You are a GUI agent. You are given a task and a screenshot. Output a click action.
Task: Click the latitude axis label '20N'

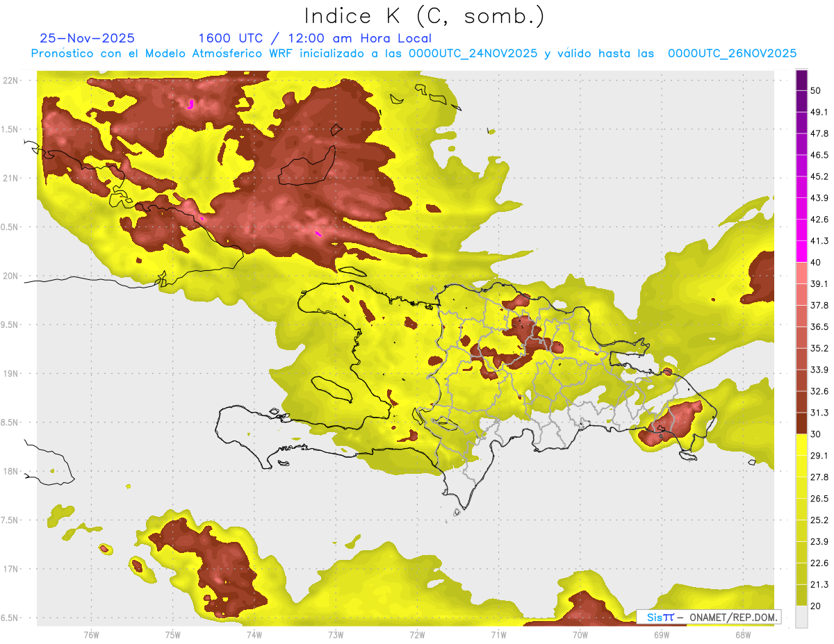pyautogui.click(x=11, y=276)
